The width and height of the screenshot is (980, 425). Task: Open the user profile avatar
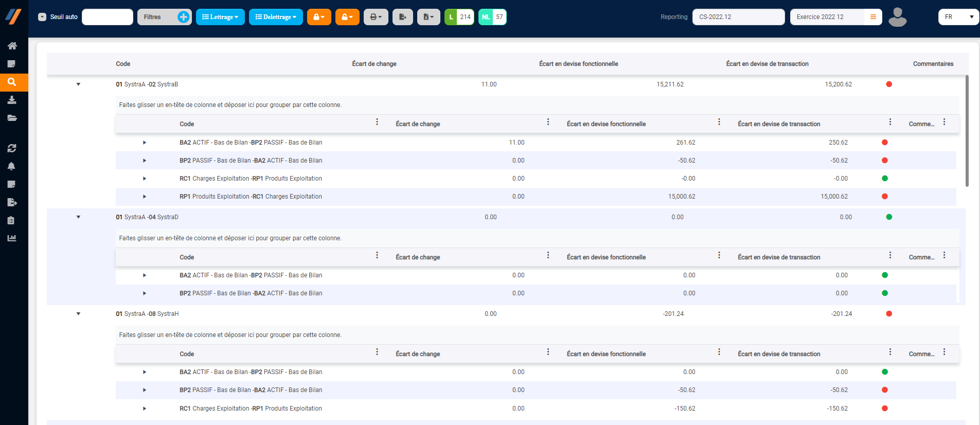[897, 17]
